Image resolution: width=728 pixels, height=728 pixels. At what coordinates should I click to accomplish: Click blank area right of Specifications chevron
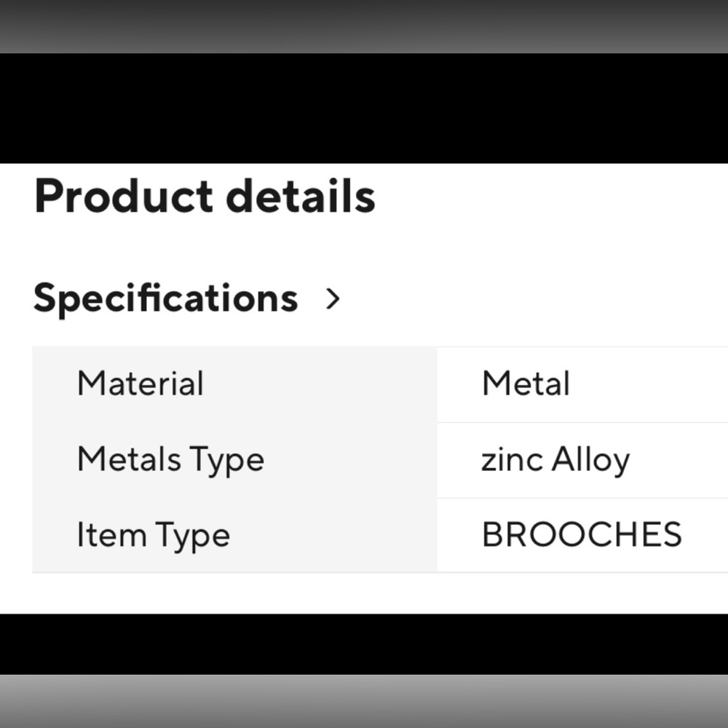pos(531,298)
